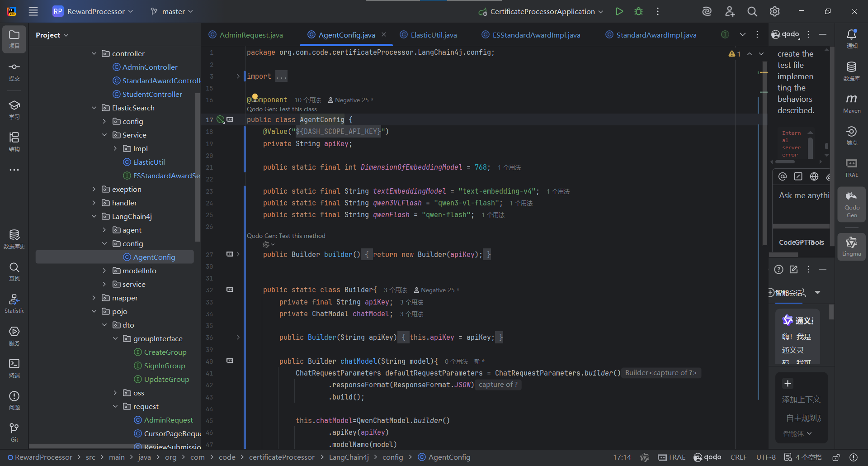Open the Code With Me user icon
Screen dimensions: 868x466
coord(730,11)
